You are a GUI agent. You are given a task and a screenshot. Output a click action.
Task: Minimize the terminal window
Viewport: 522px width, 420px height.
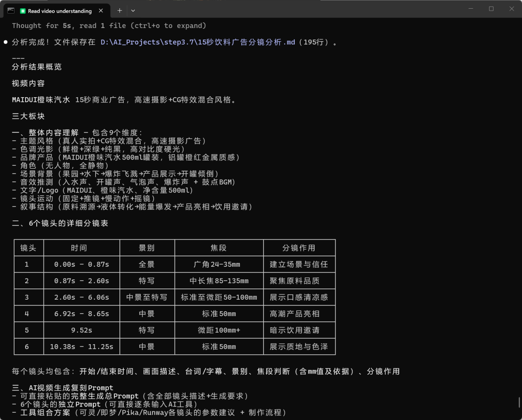click(471, 9)
